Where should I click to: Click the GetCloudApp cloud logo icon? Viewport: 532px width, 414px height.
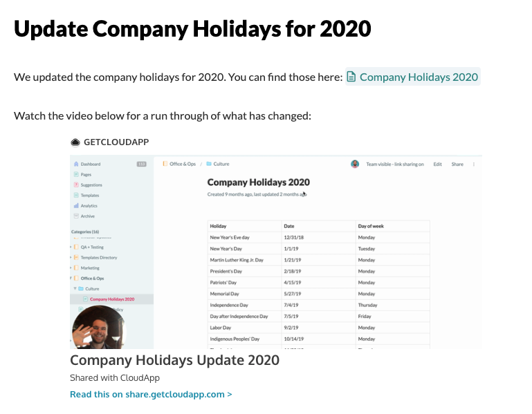[x=75, y=142]
